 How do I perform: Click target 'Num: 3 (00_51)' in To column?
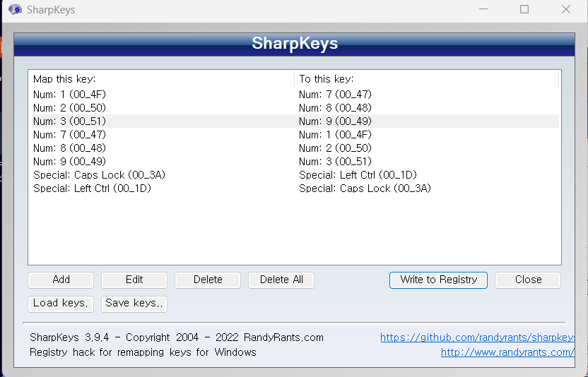(335, 162)
